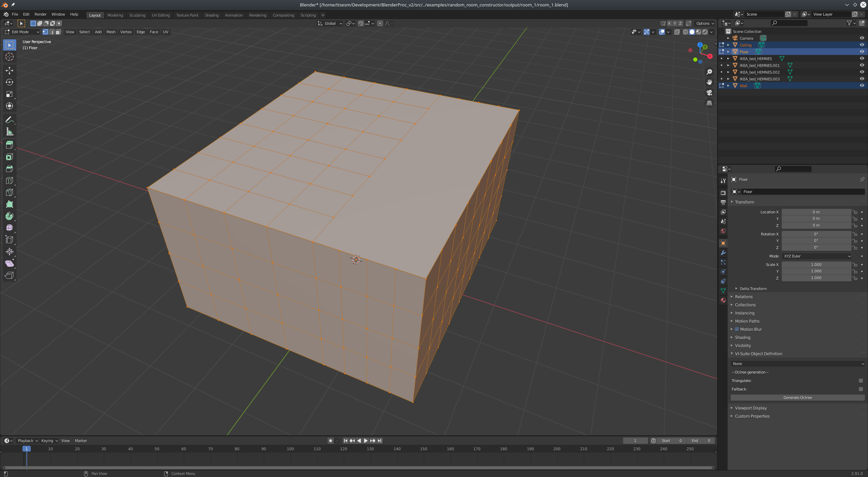
Task: Switch to Material properties tab
Action: tap(723, 300)
